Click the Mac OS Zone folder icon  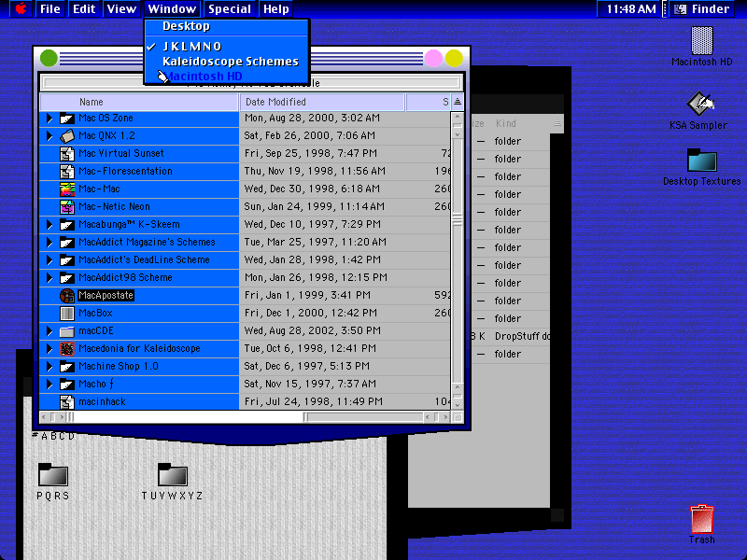click(x=67, y=119)
